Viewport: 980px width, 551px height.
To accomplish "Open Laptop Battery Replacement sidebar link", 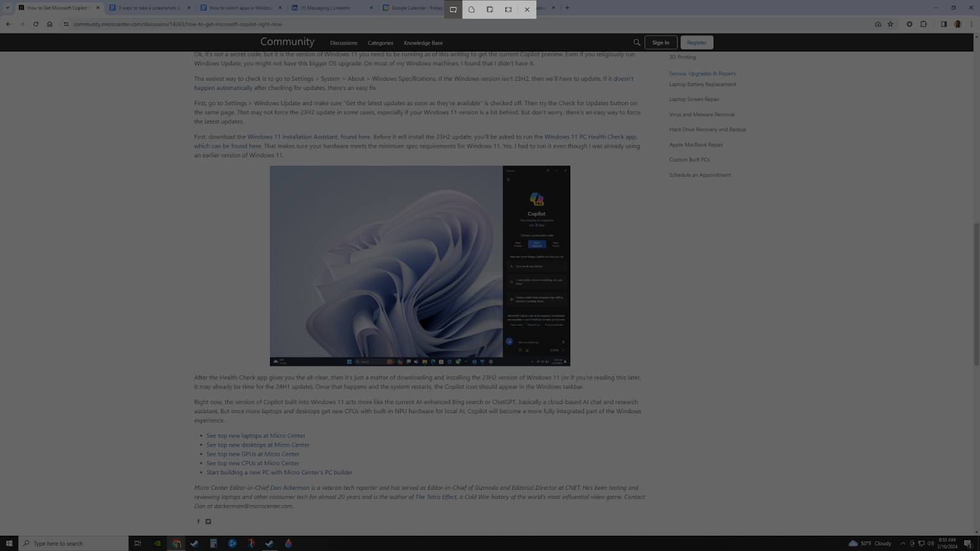I will click(x=703, y=84).
